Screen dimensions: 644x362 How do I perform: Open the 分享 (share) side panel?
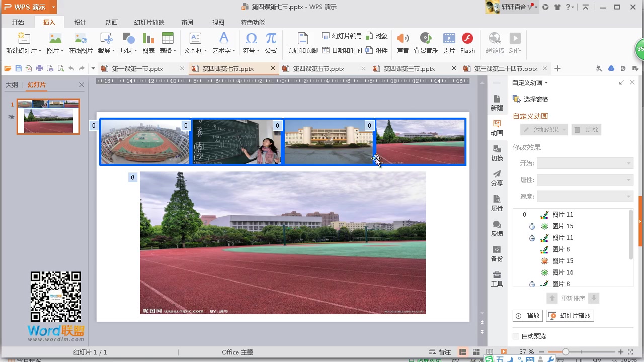point(497,178)
